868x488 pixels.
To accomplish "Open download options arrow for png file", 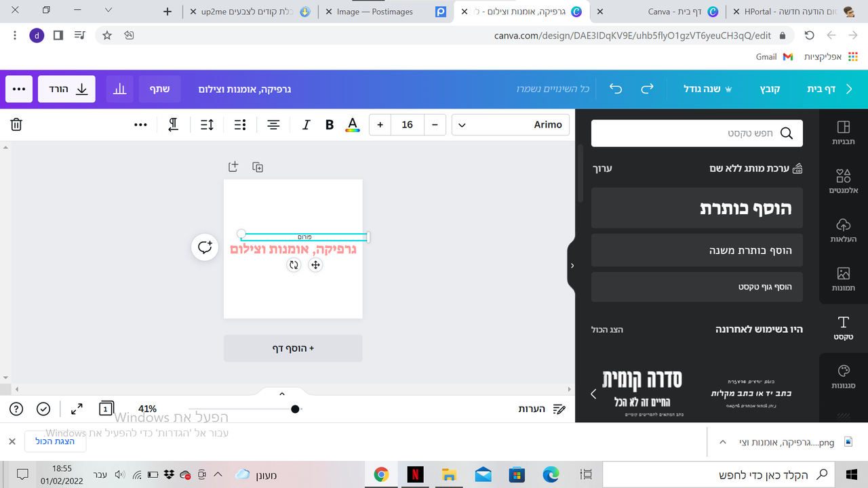I will 722,442.
